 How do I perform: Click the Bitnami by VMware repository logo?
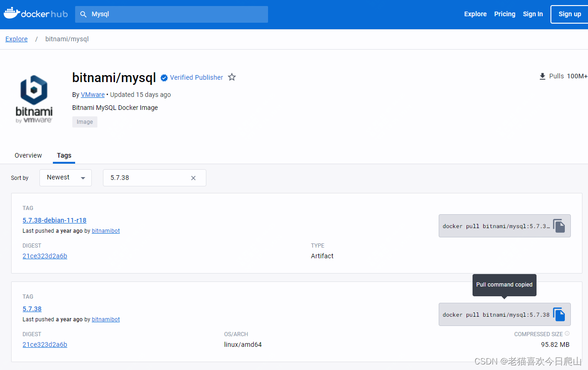pyautogui.click(x=34, y=98)
